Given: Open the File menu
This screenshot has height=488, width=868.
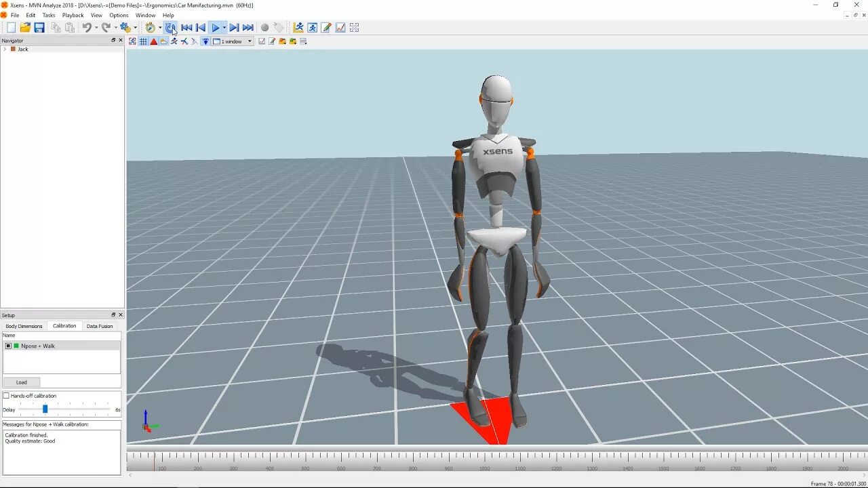Looking at the screenshot, I should tap(15, 15).
